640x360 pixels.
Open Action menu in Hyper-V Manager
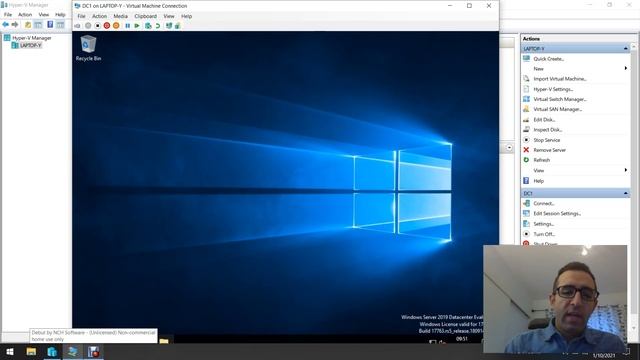pyautogui.click(x=25, y=15)
